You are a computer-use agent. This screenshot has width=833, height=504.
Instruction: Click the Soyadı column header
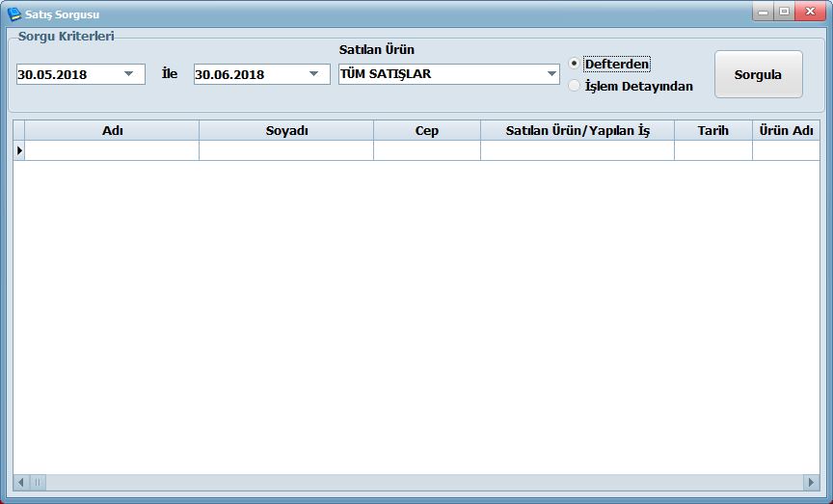pyautogui.click(x=286, y=131)
